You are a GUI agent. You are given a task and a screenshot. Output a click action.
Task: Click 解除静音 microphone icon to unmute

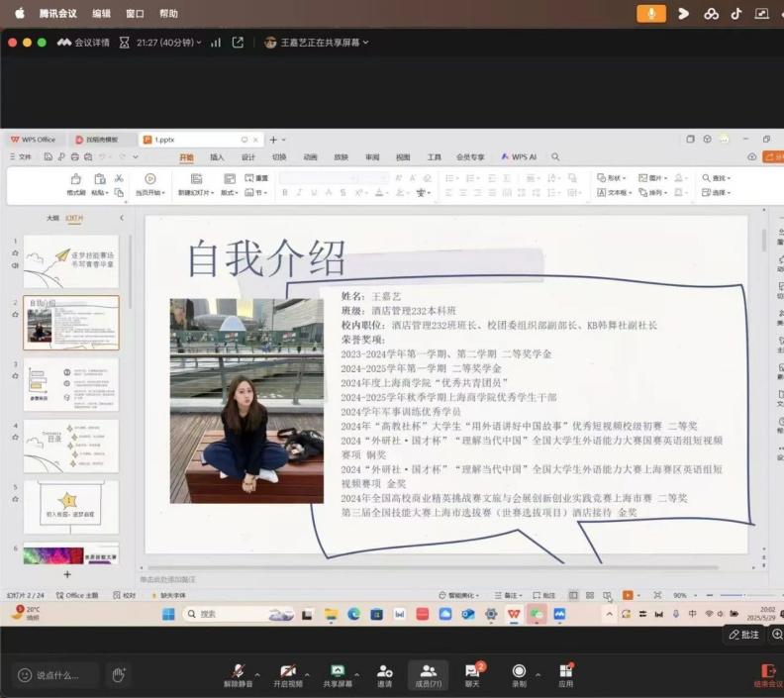[238, 671]
